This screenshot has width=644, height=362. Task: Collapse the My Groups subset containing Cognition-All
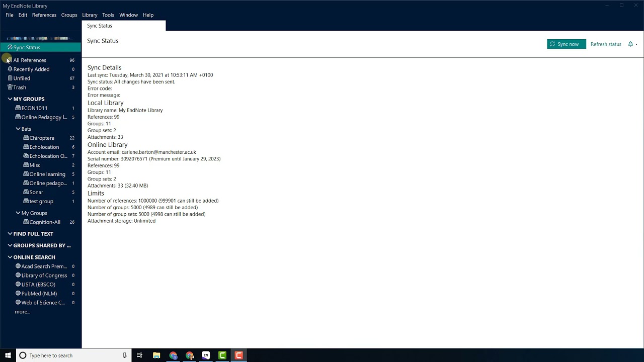coord(18,213)
